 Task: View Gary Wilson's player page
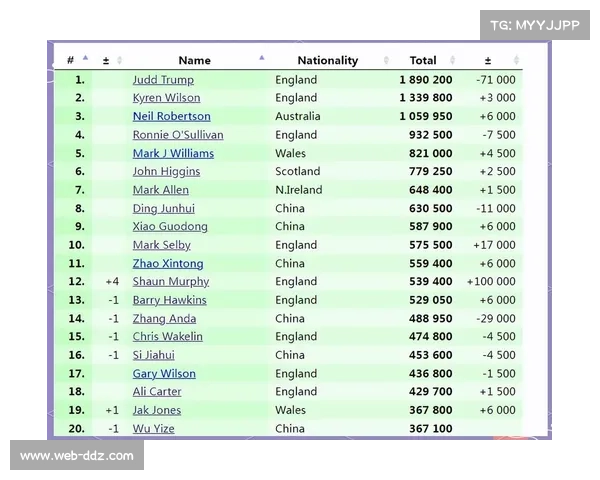click(164, 373)
